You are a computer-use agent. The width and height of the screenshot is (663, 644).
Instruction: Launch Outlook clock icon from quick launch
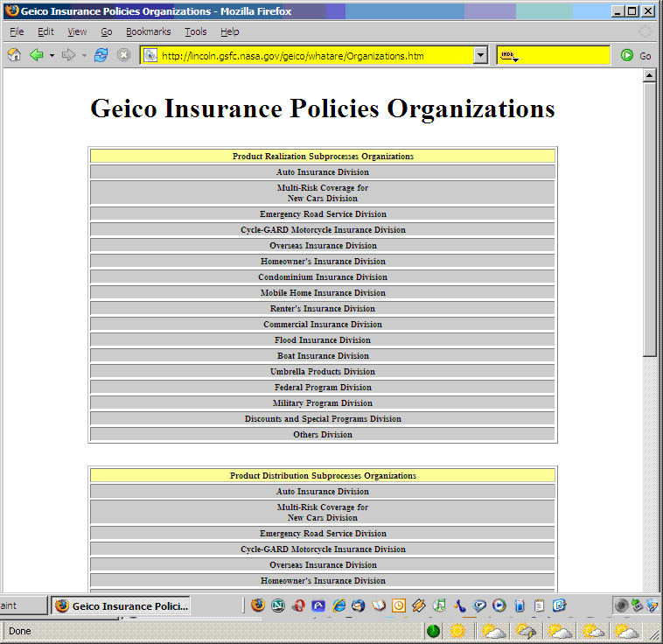[x=398, y=605]
